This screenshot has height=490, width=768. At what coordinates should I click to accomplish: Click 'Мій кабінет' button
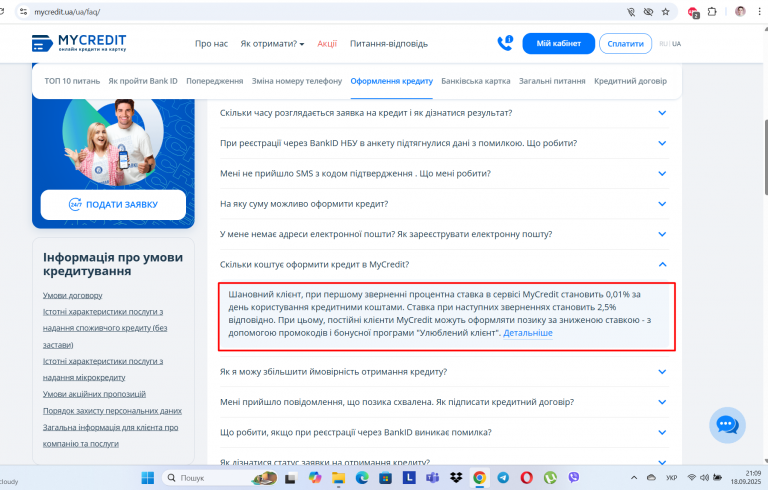click(558, 44)
